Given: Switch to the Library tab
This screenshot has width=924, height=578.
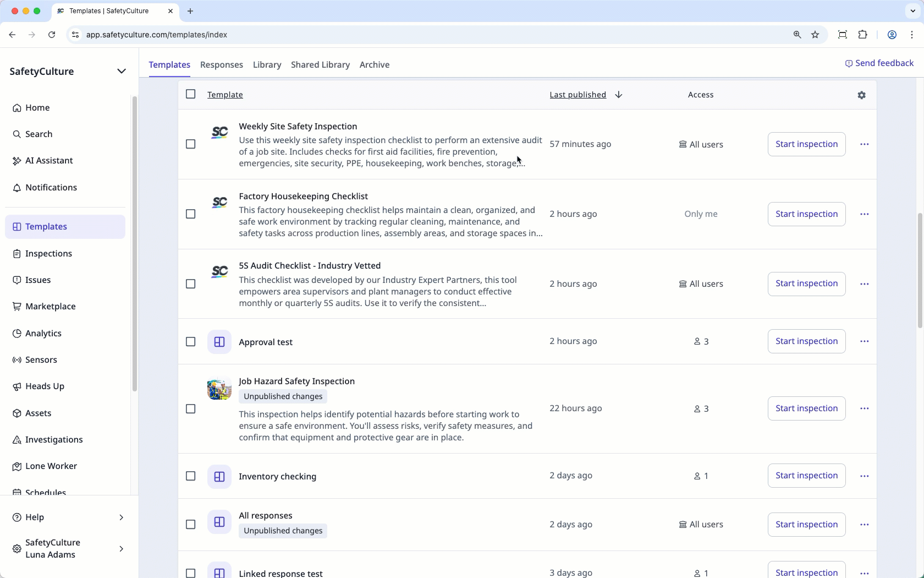Looking at the screenshot, I should [x=267, y=64].
